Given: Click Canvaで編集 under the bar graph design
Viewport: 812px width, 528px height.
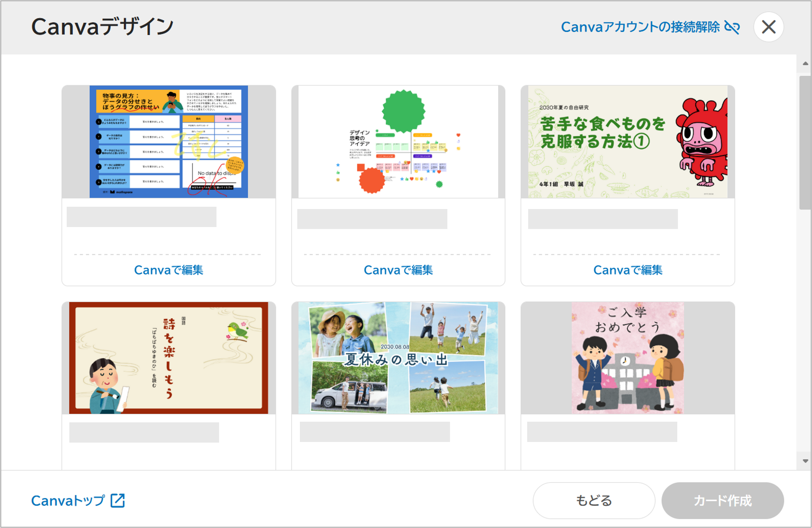Looking at the screenshot, I should tap(168, 270).
